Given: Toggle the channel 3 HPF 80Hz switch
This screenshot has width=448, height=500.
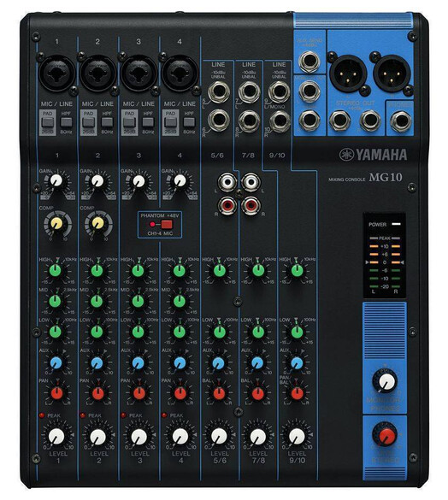Looking at the screenshot, I should pos(148,122).
